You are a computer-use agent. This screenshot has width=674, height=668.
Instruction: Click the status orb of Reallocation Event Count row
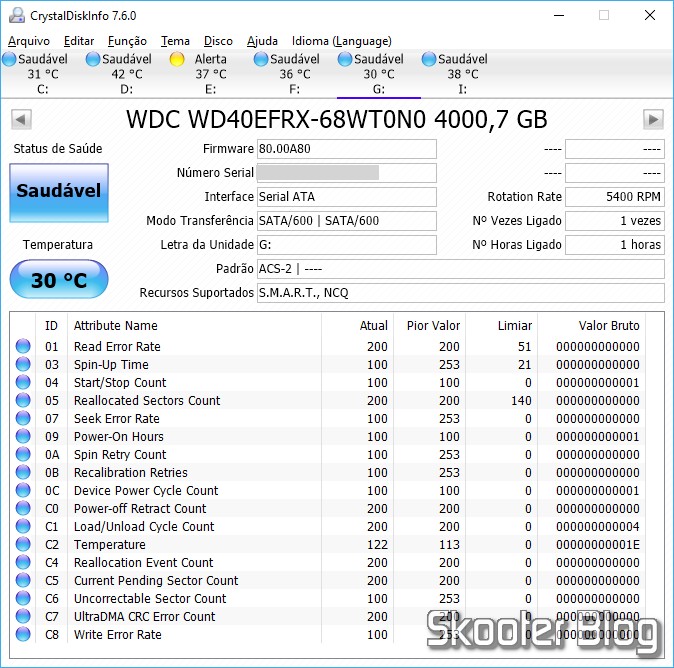pos(23,563)
